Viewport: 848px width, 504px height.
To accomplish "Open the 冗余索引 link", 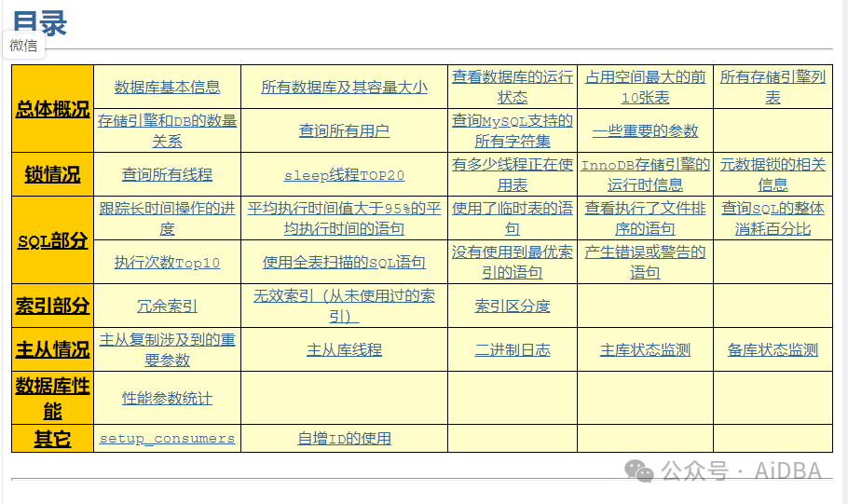I will (x=167, y=306).
